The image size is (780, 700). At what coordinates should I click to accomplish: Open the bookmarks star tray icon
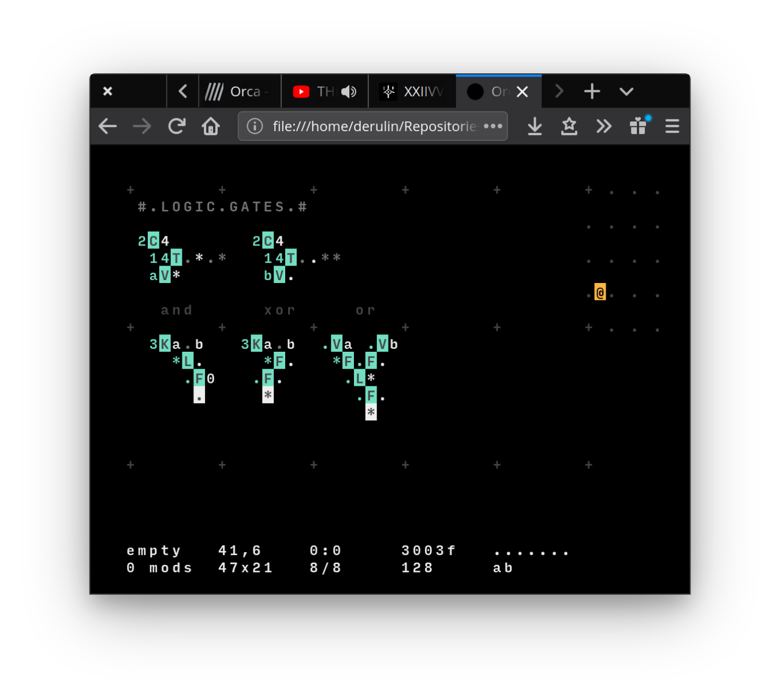click(569, 126)
